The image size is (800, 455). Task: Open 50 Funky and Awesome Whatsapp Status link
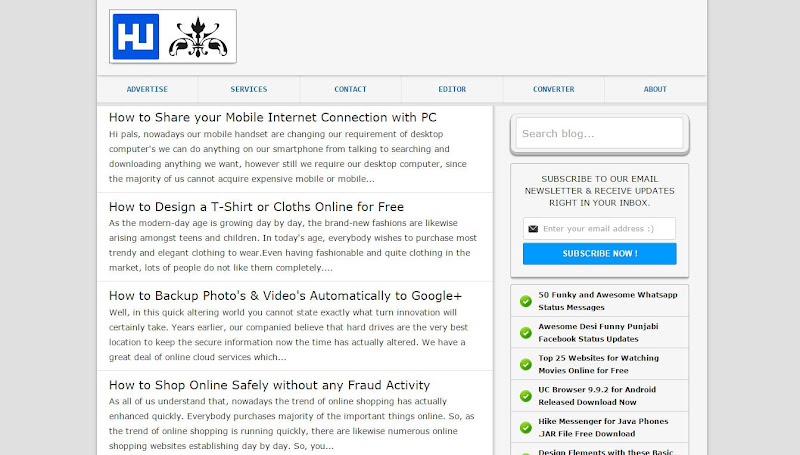pyautogui.click(x=608, y=301)
